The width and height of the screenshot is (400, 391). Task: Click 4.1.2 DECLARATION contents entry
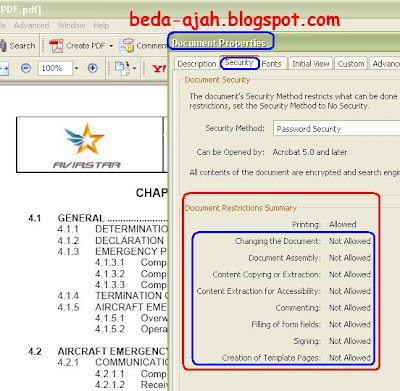click(x=111, y=240)
